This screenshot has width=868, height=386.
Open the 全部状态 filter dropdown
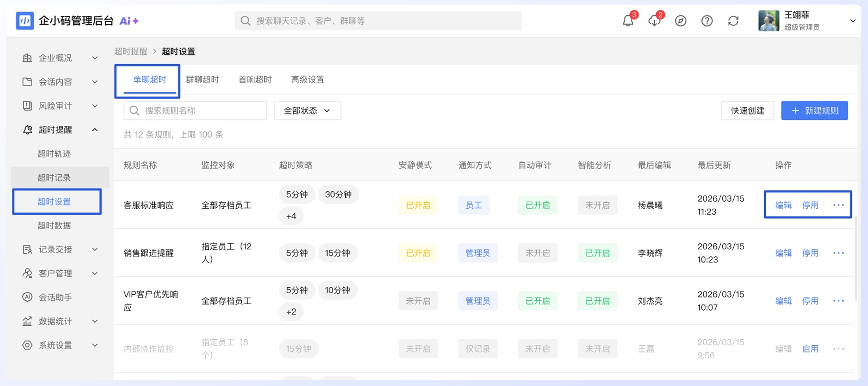click(x=307, y=110)
